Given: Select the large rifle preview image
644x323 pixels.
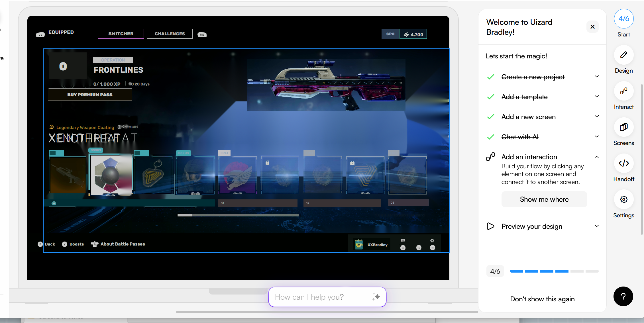Looking at the screenshot, I should [326, 85].
